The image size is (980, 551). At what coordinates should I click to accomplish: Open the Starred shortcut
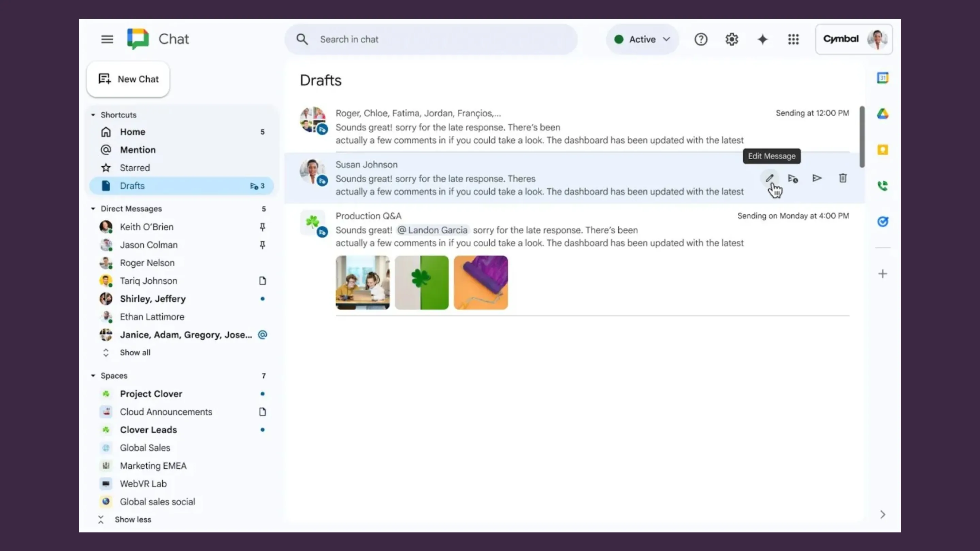tap(135, 168)
